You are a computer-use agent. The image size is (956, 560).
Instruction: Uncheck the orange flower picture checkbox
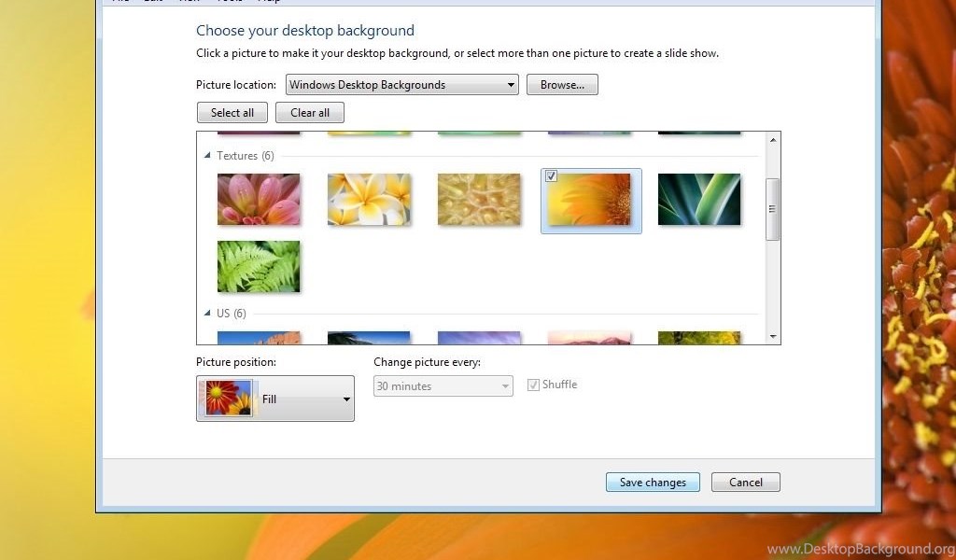[551, 176]
